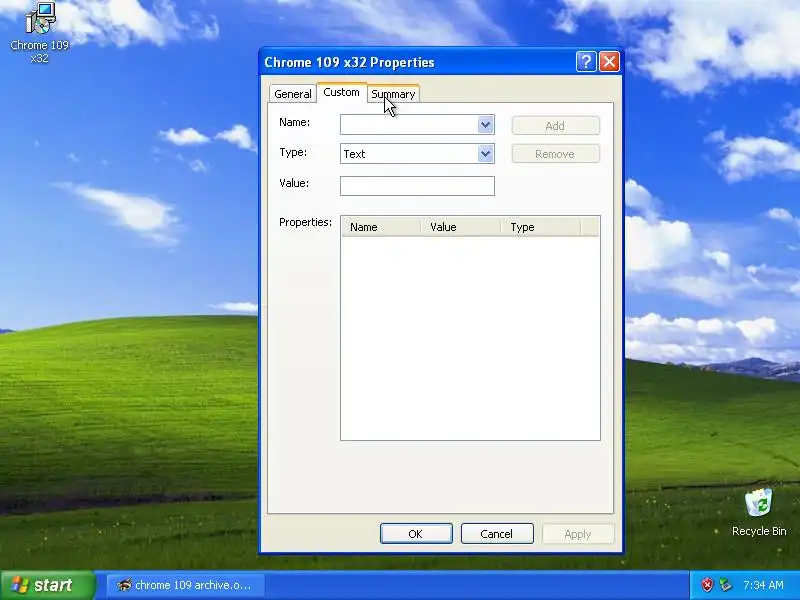The height and width of the screenshot is (600, 800).
Task: Click the Apply button
Action: pos(578,534)
